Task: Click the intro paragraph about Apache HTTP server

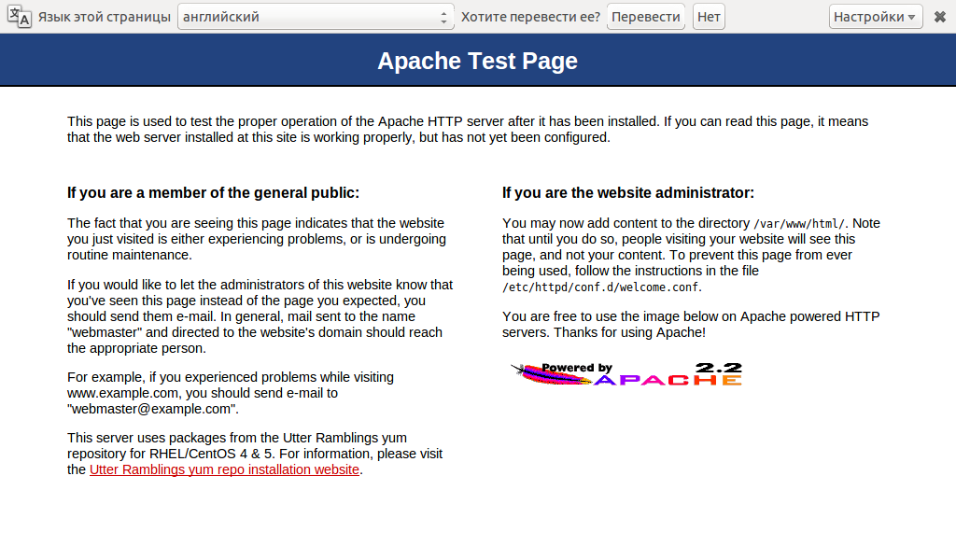Action: pyautogui.click(x=467, y=129)
